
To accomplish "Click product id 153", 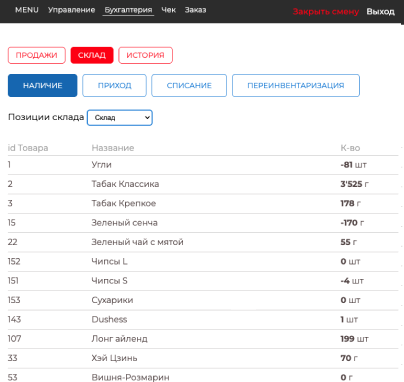I will tap(14, 300).
